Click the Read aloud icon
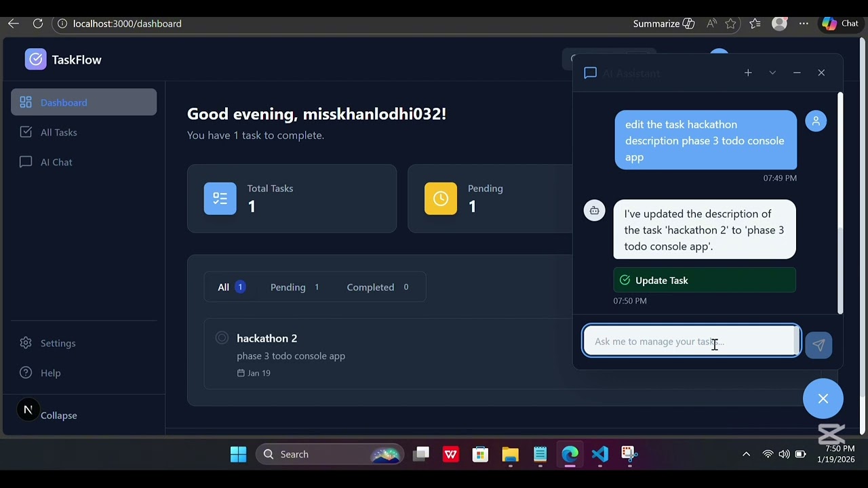 [x=711, y=24]
